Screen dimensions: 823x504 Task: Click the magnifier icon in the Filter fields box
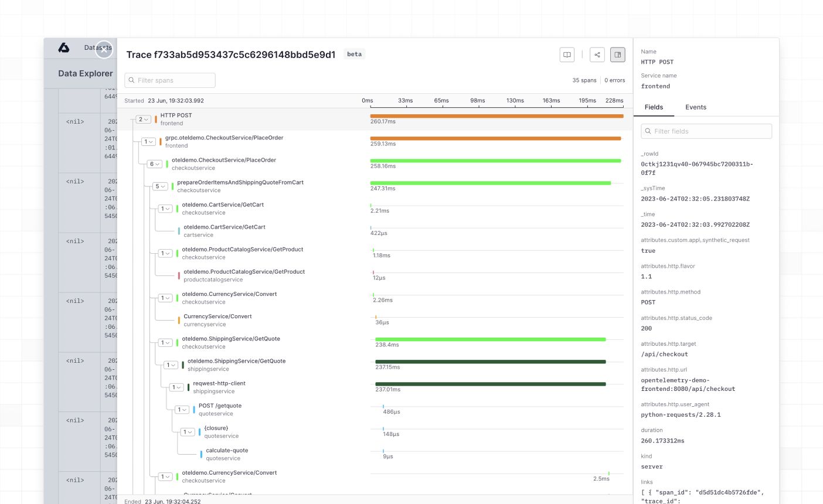[648, 131]
